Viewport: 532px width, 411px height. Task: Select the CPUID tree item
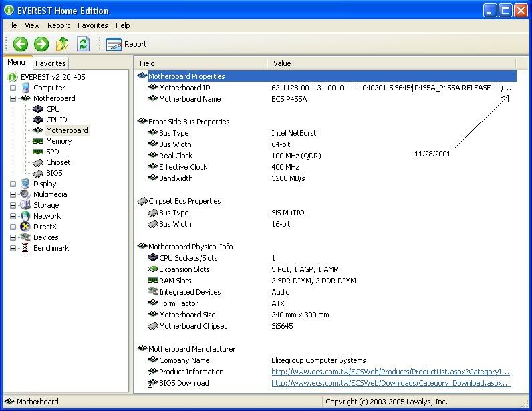57,120
